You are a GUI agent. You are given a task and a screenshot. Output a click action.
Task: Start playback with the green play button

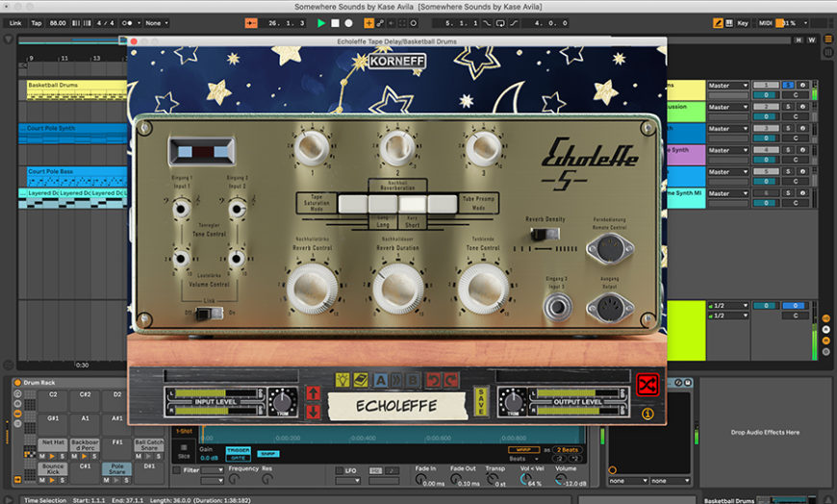pos(320,23)
